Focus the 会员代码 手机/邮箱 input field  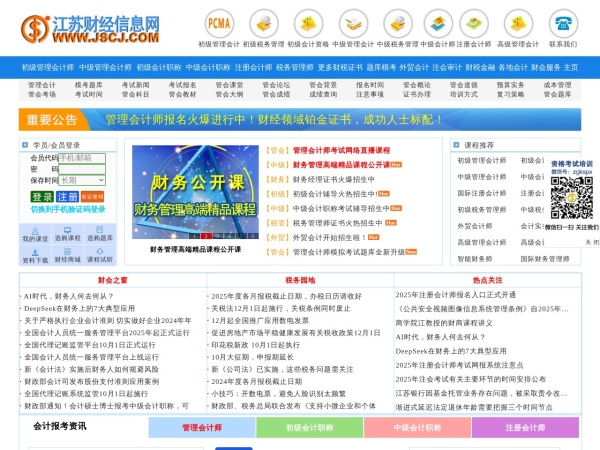pos(82,158)
